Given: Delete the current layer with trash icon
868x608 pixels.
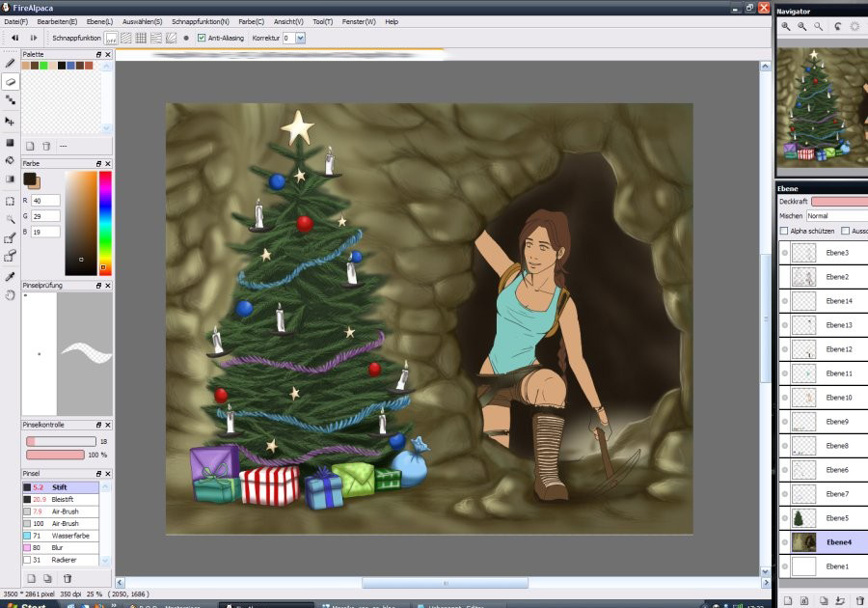Looking at the screenshot, I should pos(859,601).
